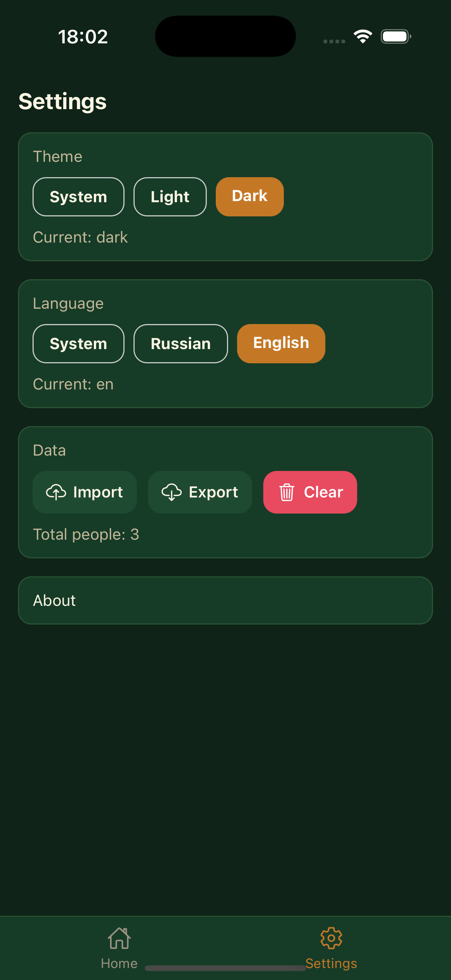This screenshot has height=980, width=451.
Task: Tap the cellular signal dots indicator
Action: point(334,41)
